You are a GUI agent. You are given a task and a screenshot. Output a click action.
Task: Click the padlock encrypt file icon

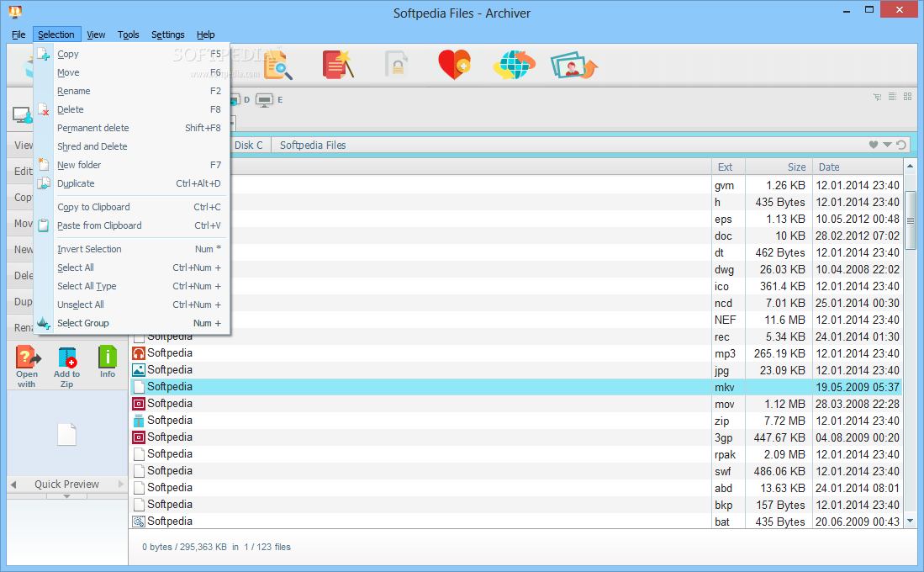(397, 64)
